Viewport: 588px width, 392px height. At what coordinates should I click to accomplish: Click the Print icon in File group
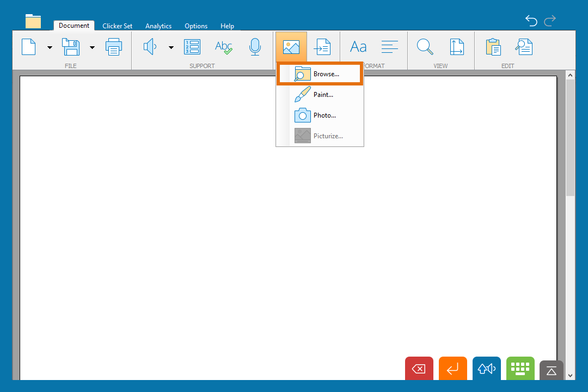(x=114, y=47)
